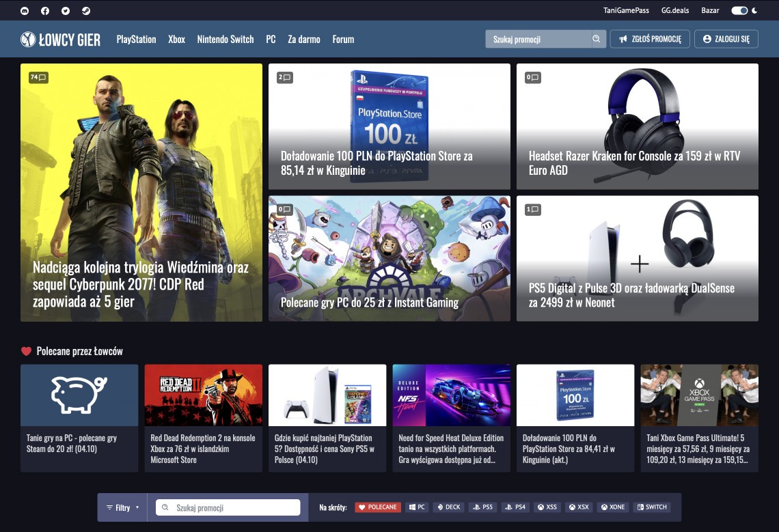The width and height of the screenshot is (779, 532).
Task: Open the Za darmo menu item
Action: point(304,39)
